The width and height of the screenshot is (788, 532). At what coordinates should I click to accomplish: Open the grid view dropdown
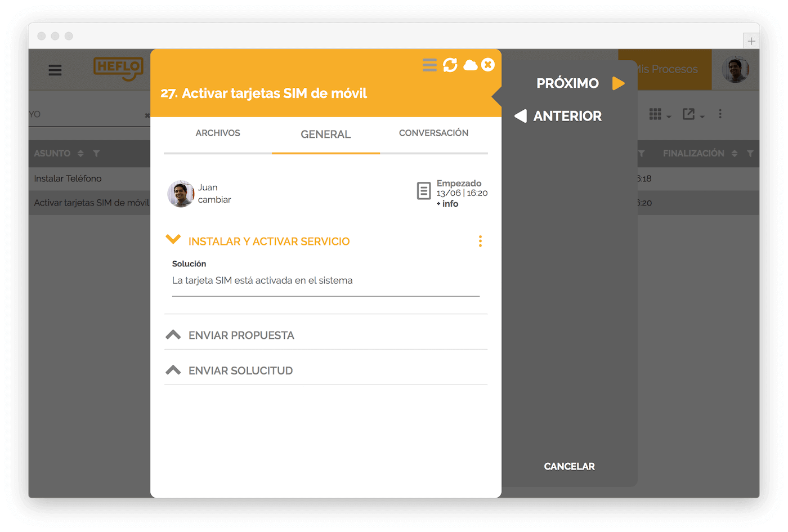click(x=660, y=115)
